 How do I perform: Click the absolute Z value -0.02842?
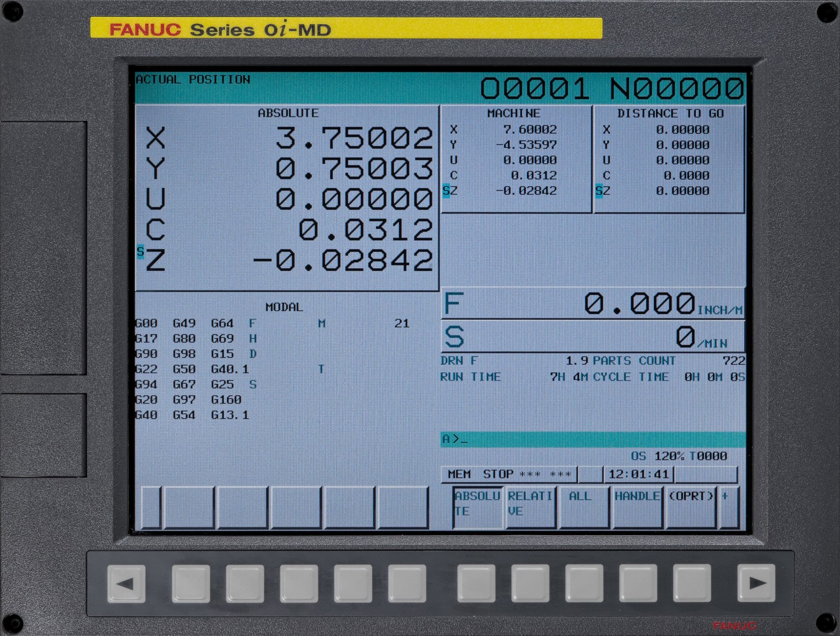tap(343, 260)
